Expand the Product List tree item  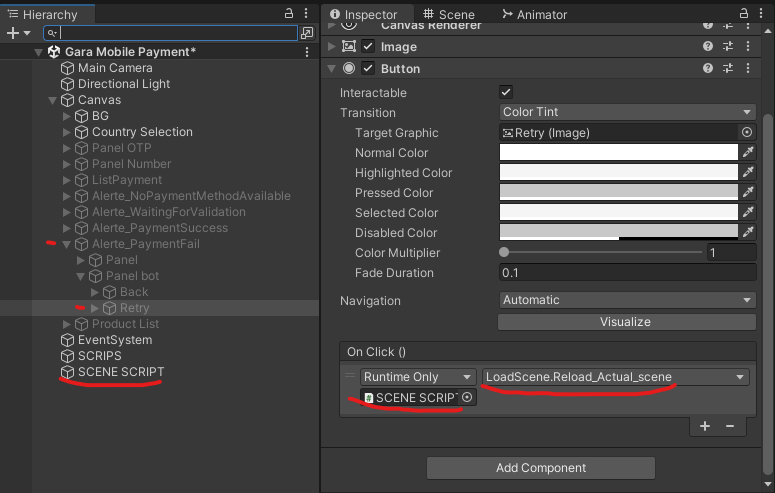68,324
